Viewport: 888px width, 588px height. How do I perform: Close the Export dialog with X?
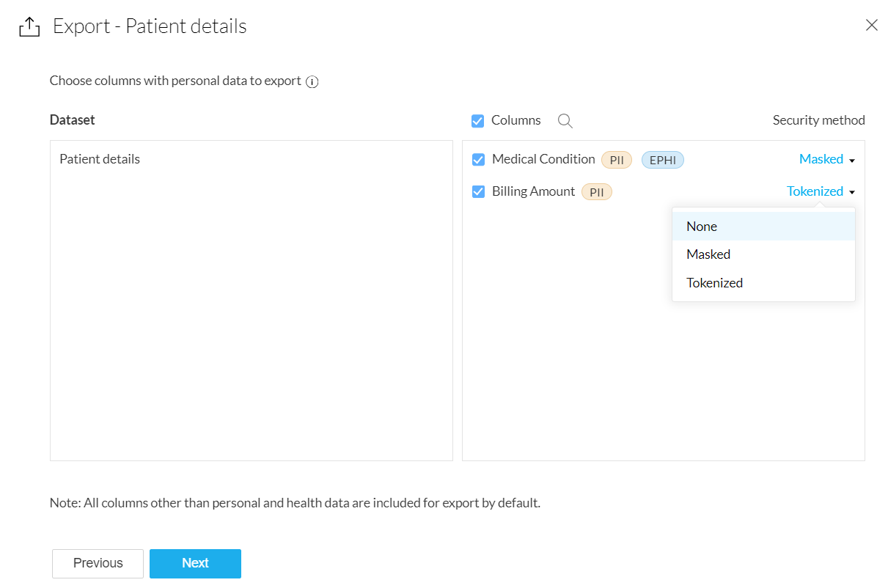[872, 26]
